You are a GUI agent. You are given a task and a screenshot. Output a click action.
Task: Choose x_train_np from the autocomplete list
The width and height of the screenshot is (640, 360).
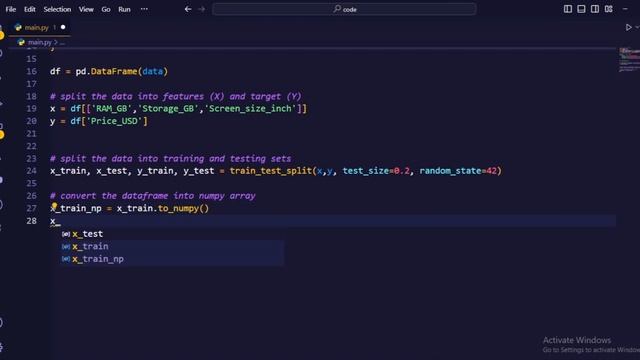coord(172,259)
